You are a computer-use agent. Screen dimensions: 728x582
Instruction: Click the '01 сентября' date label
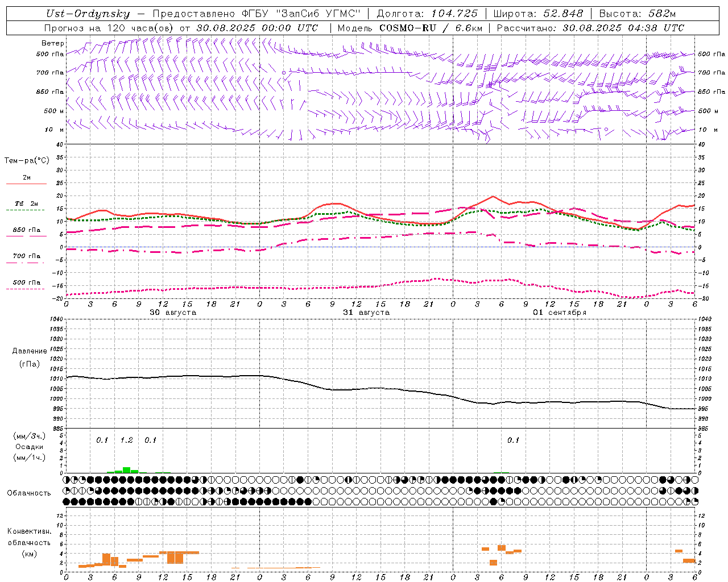click(560, 313)
